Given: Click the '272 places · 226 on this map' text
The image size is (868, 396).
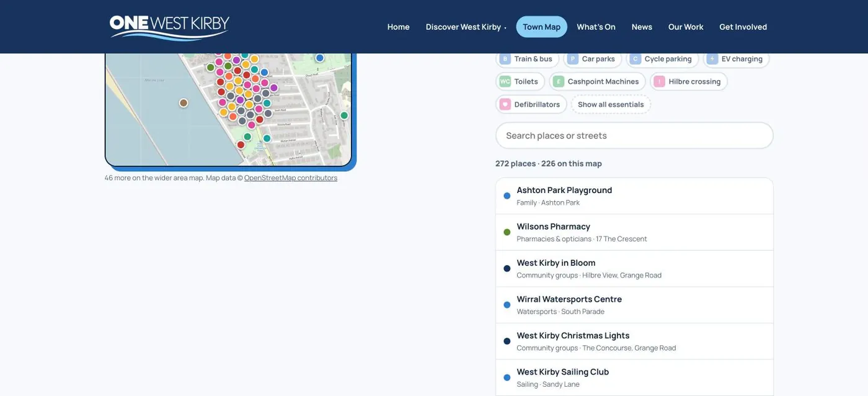Looking at the screenshot, I should 548,164.
